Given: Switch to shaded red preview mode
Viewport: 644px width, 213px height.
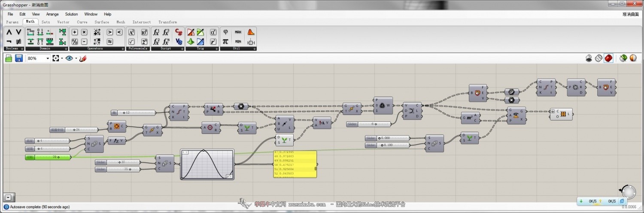Looking at the screenshot, I should [x=608, y=58].
